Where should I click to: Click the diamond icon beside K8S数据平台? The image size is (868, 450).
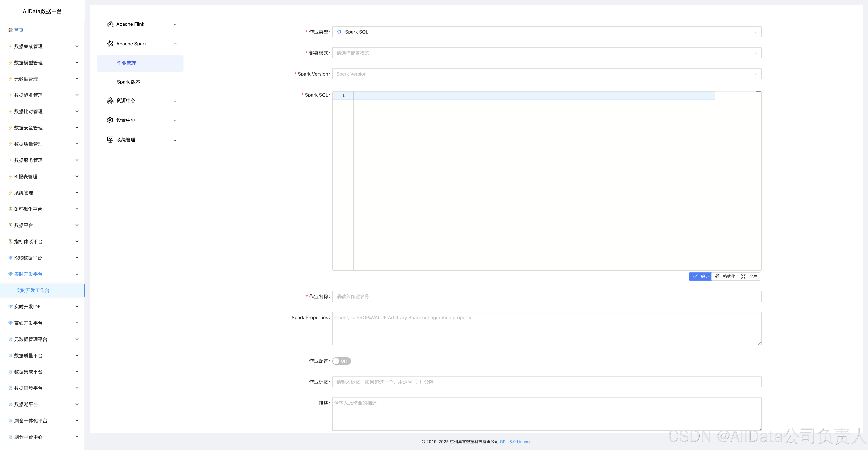tap(11, 258)
